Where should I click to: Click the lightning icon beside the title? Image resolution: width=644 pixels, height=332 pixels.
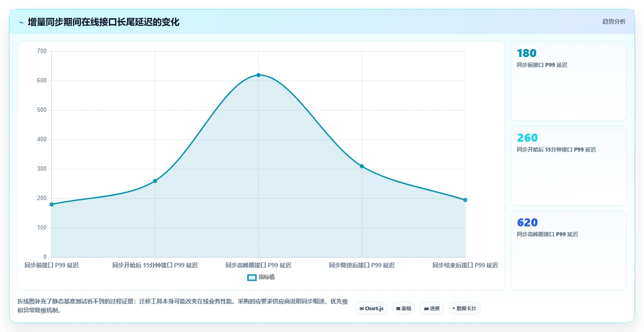click(x=21, y=22)
